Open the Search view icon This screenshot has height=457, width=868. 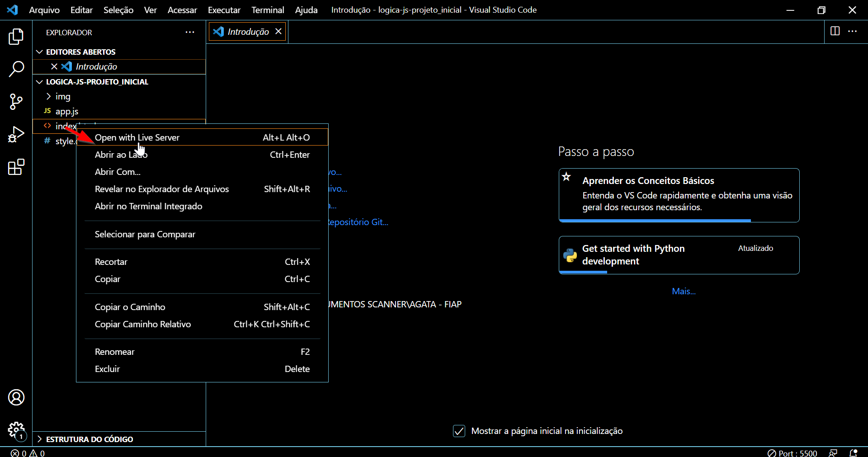(x=16, y=70)
